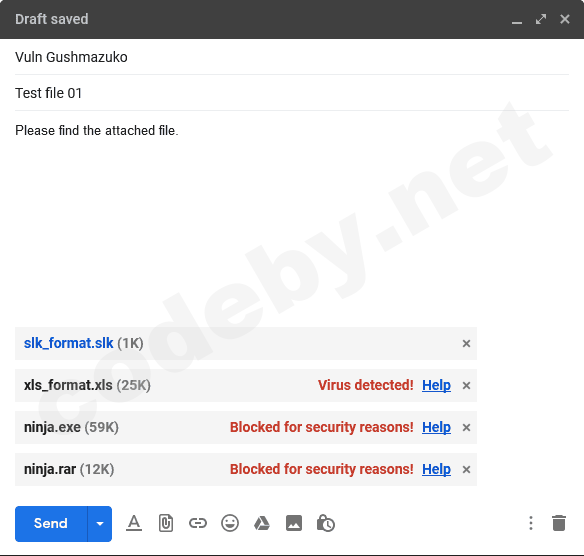Expand compose window to full screen

click(541, 19)
